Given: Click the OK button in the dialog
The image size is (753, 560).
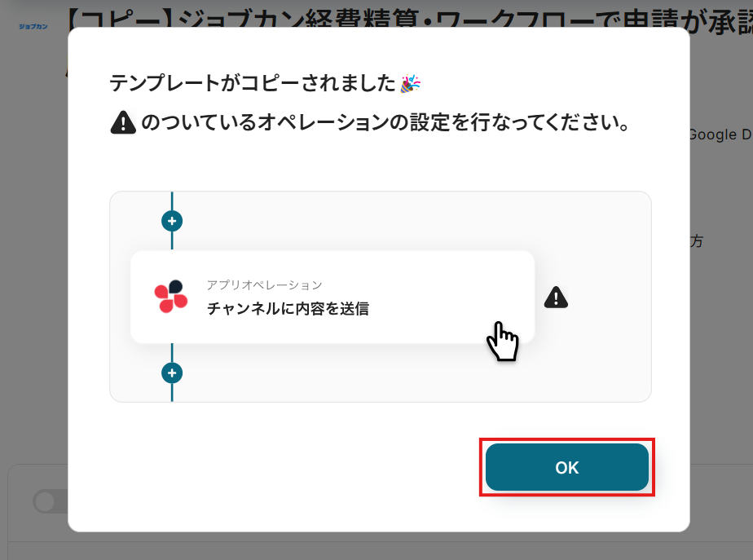Looking at the screenshot, I should (x=566, y=467).
